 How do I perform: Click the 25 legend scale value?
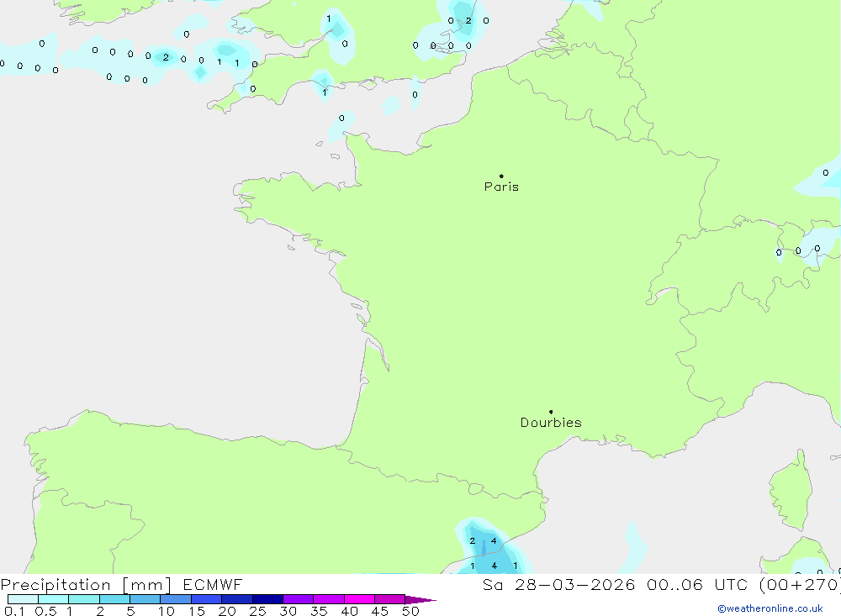pyautogui.click(x=257, y=611)
